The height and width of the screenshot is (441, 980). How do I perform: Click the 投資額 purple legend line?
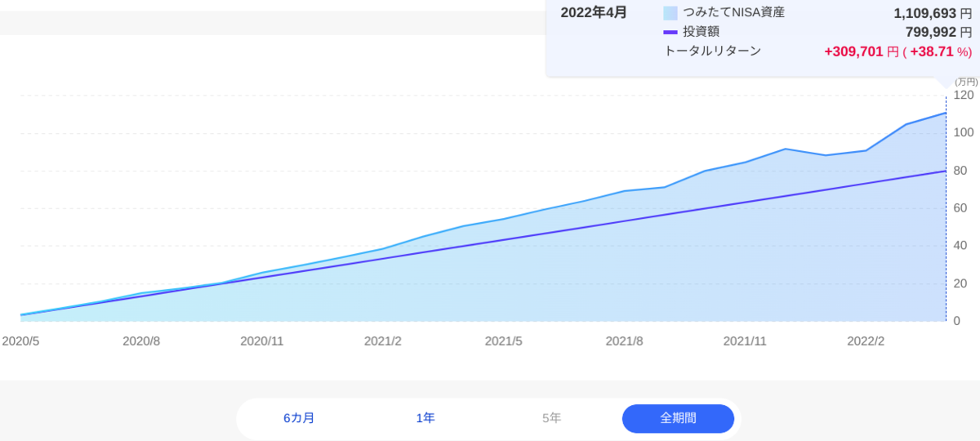pyautogui.click(x=670, y=32)
